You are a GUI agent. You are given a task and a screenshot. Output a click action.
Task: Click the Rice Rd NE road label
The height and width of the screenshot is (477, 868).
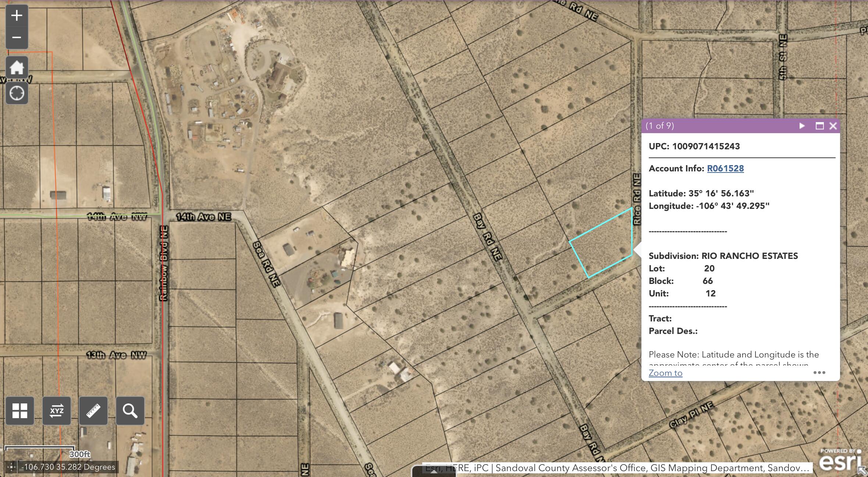pyautogui.click(x=637, y=199)
